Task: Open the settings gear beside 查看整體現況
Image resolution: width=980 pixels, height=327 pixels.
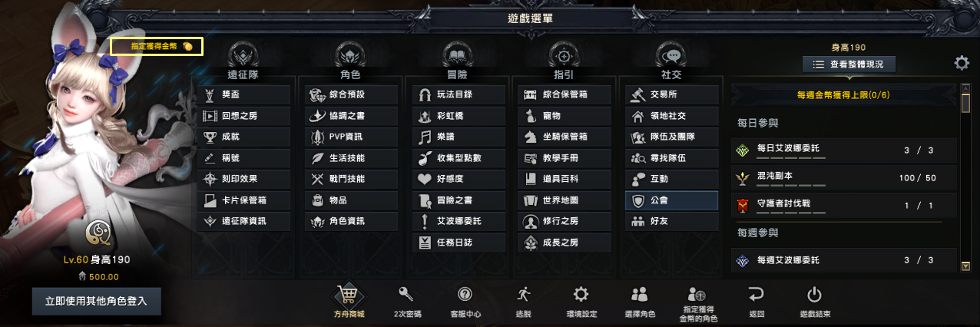Action: tap(962, 63)
